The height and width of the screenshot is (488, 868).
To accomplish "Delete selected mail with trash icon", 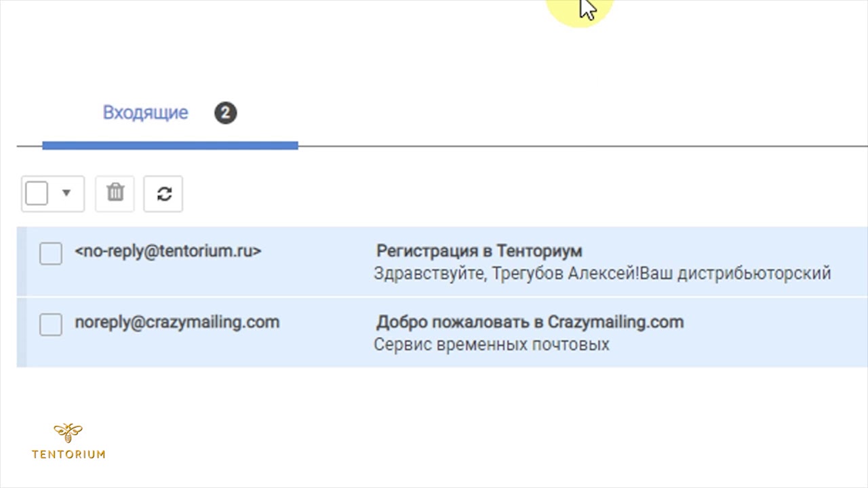I will click(x=115, y=194).
